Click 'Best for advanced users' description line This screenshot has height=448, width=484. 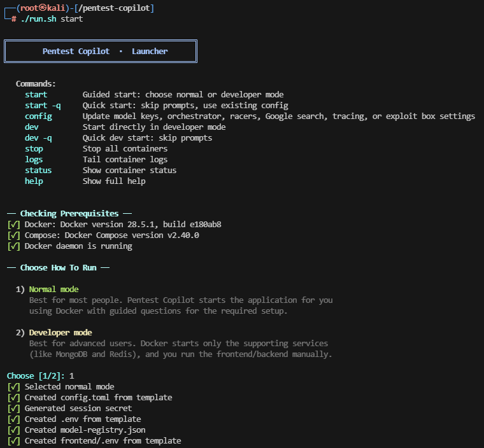[x=178, y=344]
